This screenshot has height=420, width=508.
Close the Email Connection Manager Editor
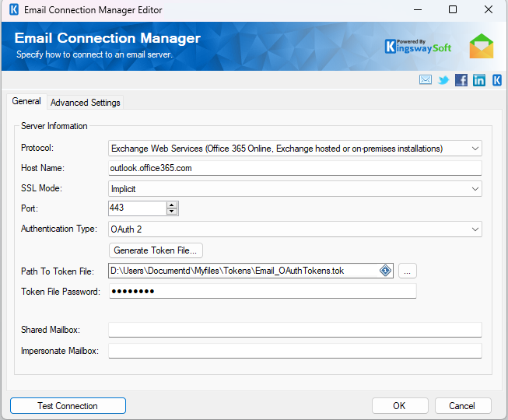[x=489, y=9]
